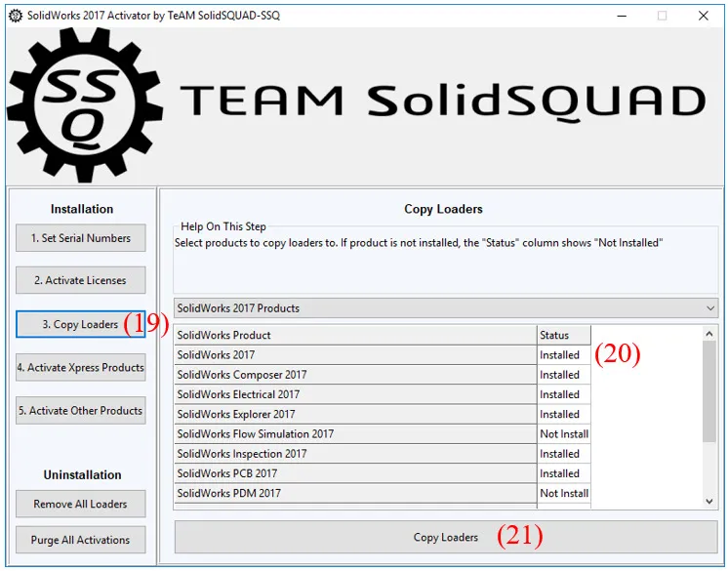Click the product list scroll down arrow
The height and width of the screenshot is (571, 728).
click(709, 501)
